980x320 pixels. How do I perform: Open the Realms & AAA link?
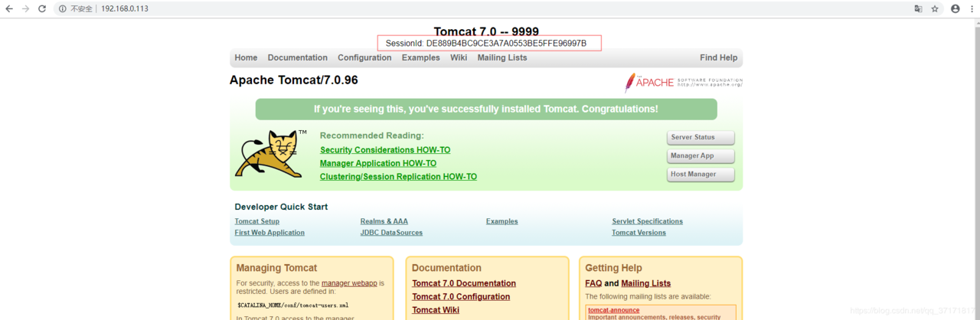tap(384, 221)
